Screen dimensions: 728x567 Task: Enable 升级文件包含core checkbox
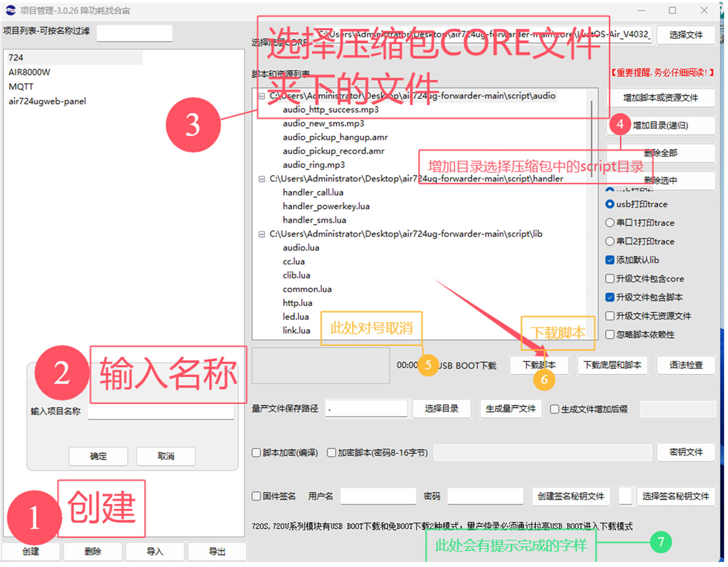[x=645, y=278]
